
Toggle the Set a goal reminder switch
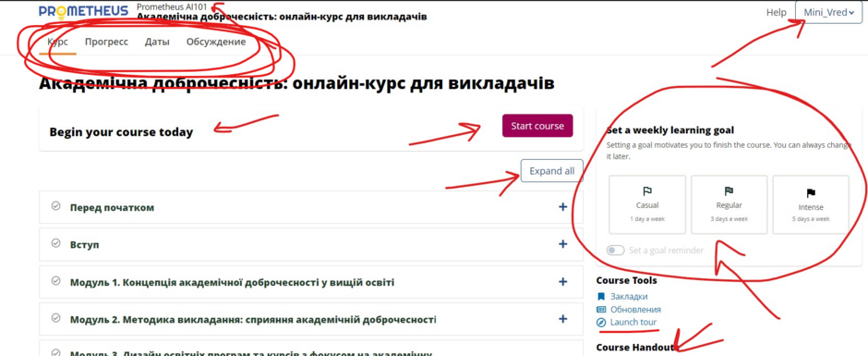616,250
